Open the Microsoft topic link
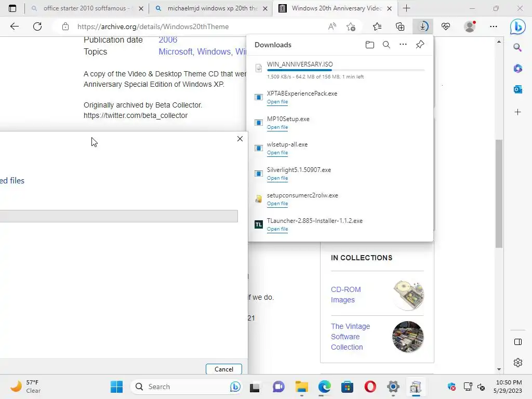Screen dimensions: 532x399 click(176, 51)
